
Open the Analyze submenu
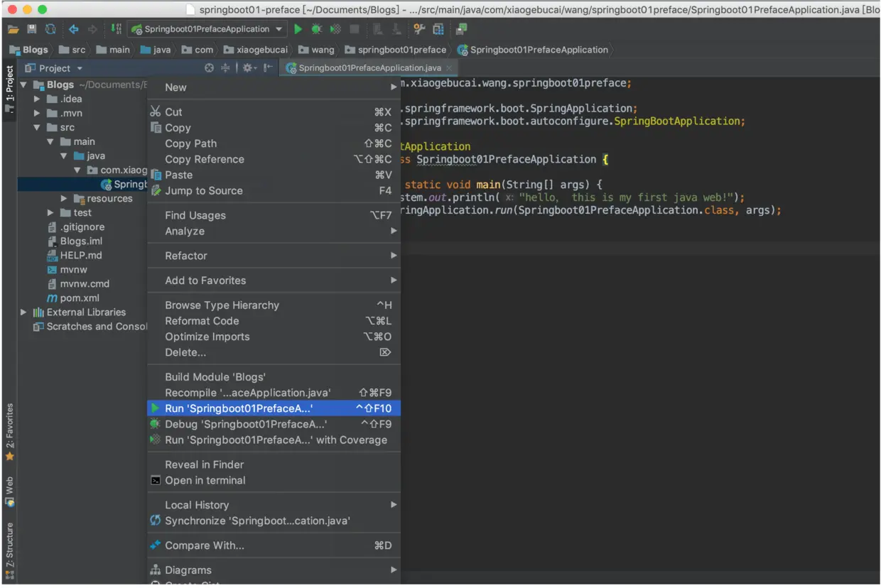[274, 231]
